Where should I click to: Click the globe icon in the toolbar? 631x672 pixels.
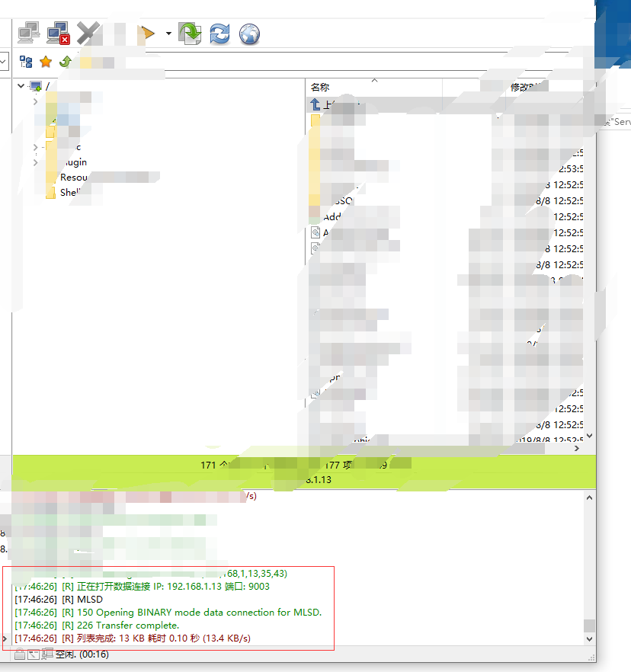249,34
